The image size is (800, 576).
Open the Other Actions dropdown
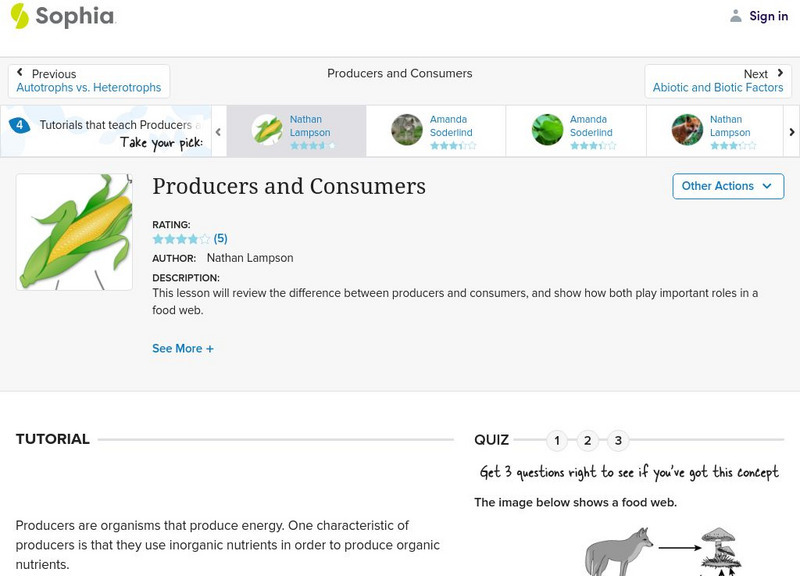727,186
